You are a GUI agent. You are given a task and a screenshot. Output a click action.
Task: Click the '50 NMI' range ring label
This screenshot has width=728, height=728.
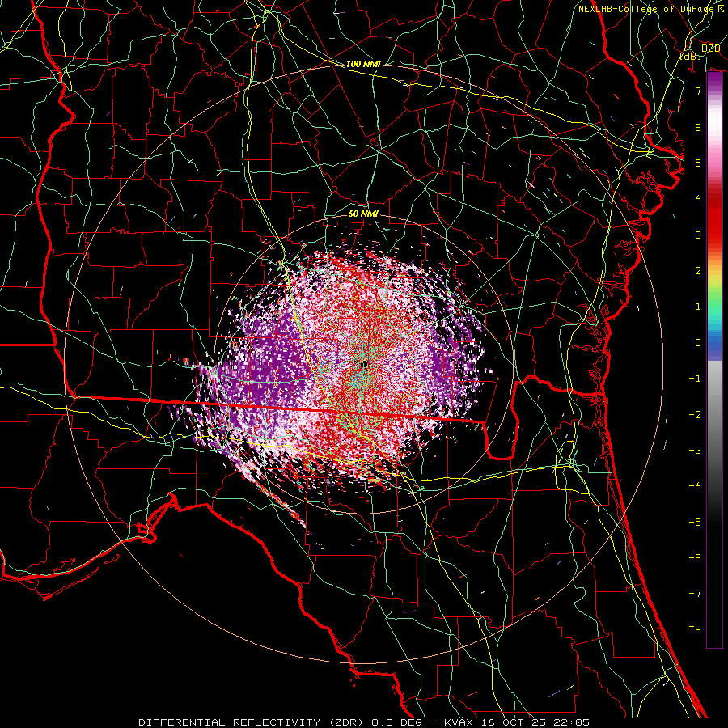point(363,214)
